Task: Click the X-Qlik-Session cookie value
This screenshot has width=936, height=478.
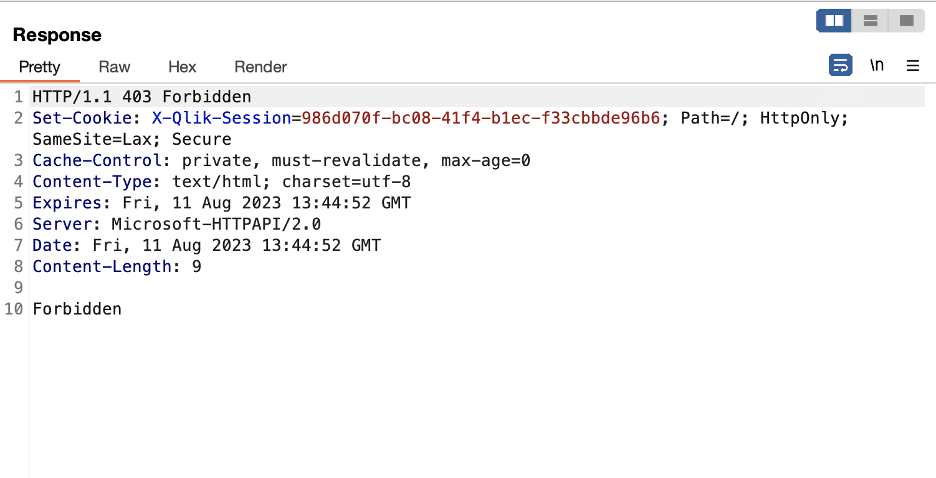Action: pyautogui.click(x=481, y=118)
